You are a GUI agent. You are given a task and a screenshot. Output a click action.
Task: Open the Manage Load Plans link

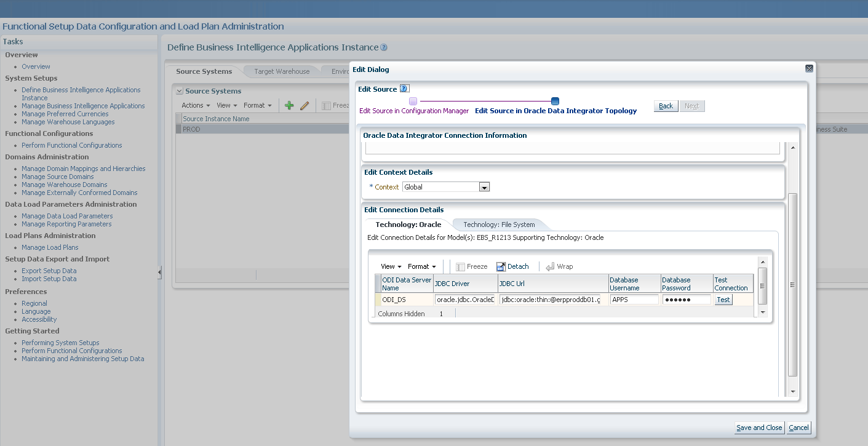[50, 247]
